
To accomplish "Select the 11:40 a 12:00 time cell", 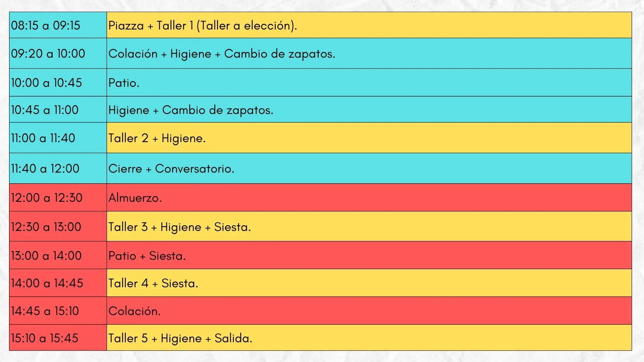I will point(58,168).
